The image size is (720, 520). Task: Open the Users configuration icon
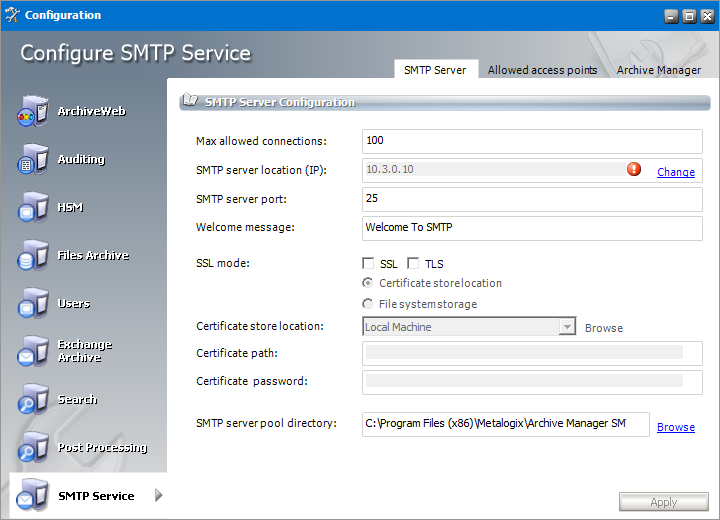coord(32,304)
